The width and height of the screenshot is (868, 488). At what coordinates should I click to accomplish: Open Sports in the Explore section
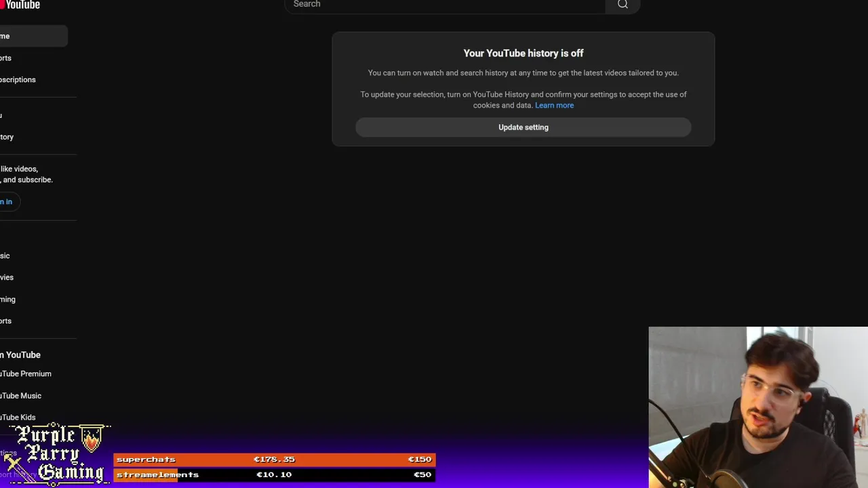click(x=33, y=321)
